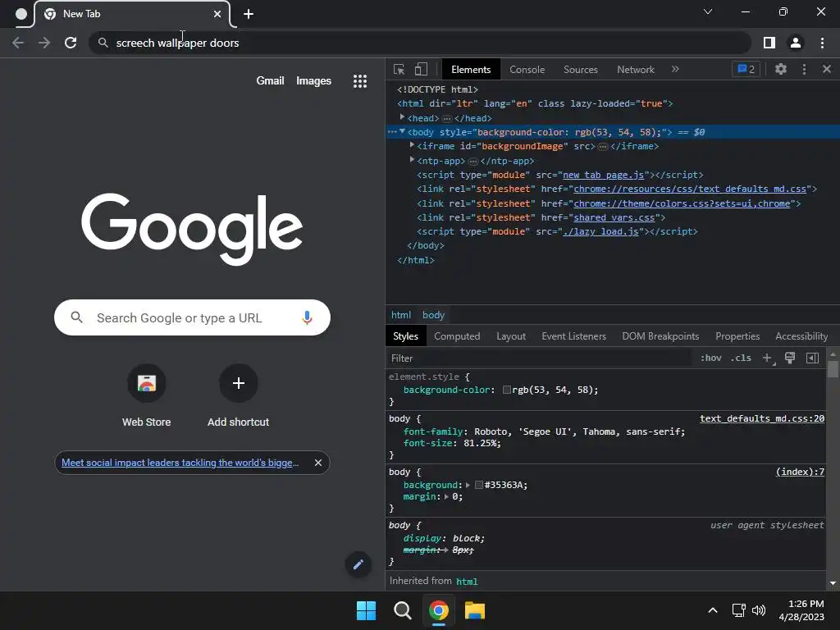This screenshot has width=840, height=630.
Task: Open the Layout tab
Action: [x=511, y=336]
